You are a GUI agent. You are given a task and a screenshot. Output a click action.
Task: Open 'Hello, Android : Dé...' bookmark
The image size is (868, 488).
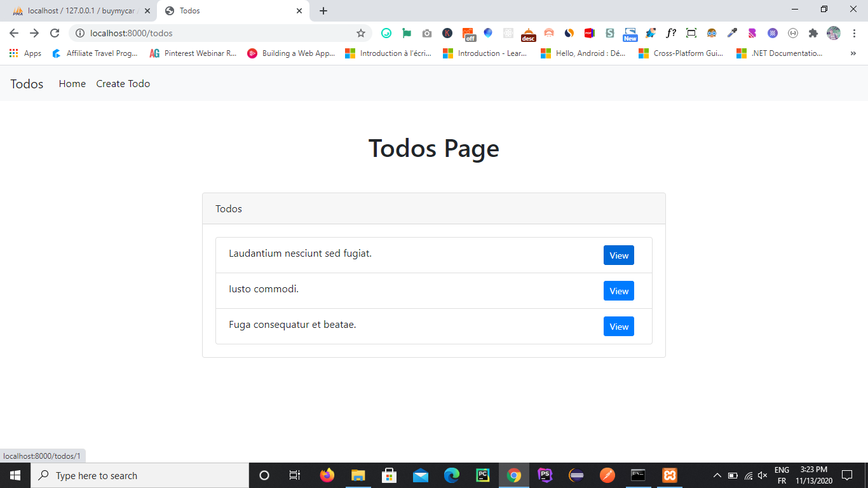pos(585,53)
